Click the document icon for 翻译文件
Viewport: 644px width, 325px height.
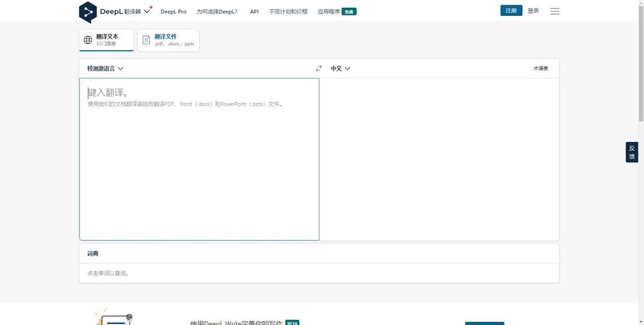click(x=146, y=40)
